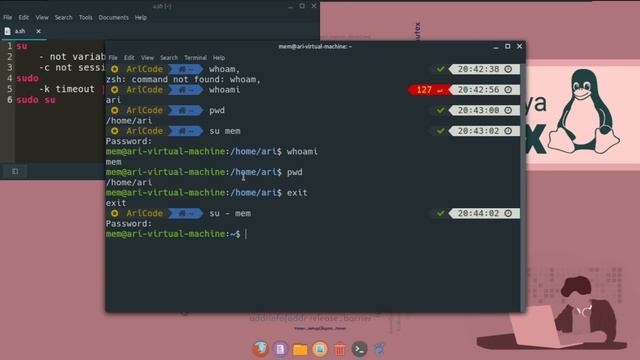This screenshot has width=640, height=360.
Task: Close the text editor window
Action: click(314, 6)
